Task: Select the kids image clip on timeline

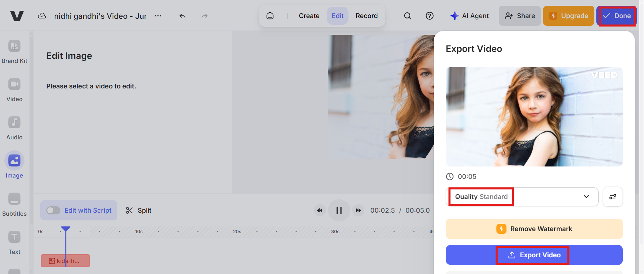Action: coord(65,261)
